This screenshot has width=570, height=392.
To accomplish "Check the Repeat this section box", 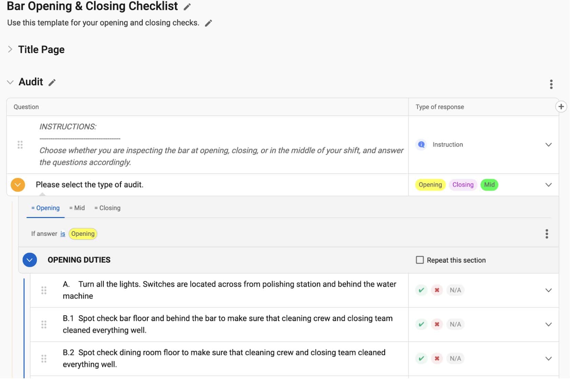I will click(420, 260).
